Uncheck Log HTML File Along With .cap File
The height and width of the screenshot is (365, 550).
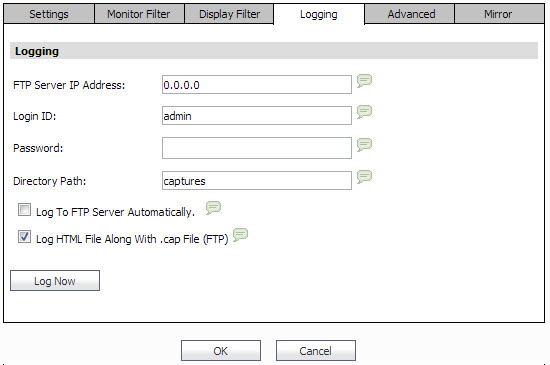[24, 237]
